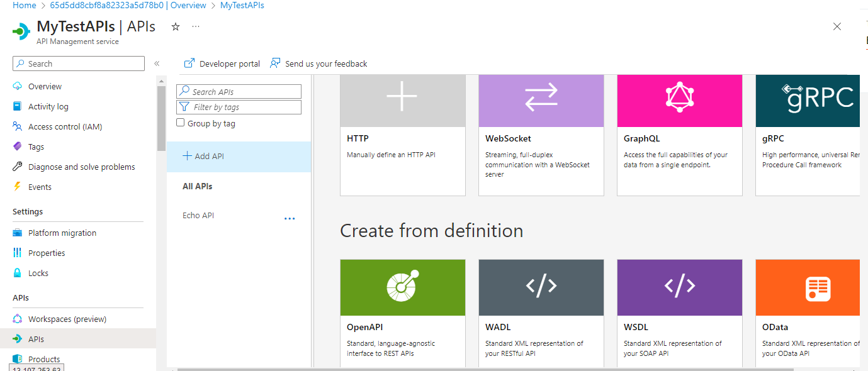Viewport: 868px width, 371px height.
Task: Open the More options ellipsis in header
Action: click(x=196, y=26)
